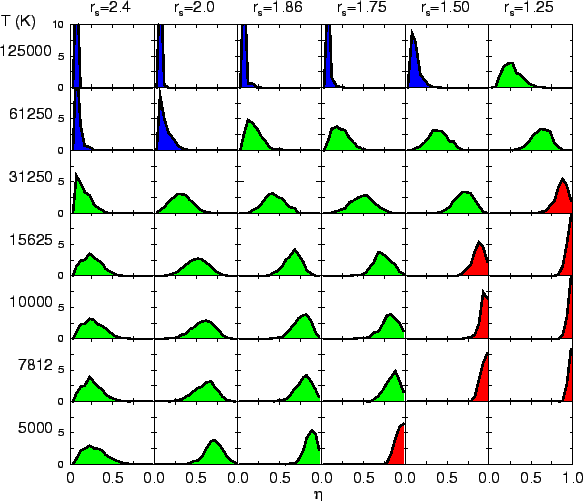Click the green histogram at 61250 K, rs=1.86
The height and width of the screenshot is (501, 583).
point(255,138)
